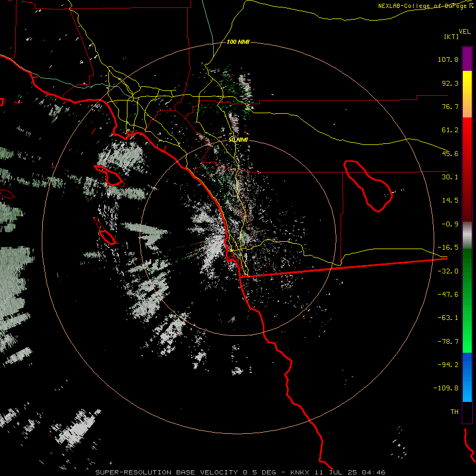Click the [KT] units label
Screen dimensions: 476x476
click(452, 36)
